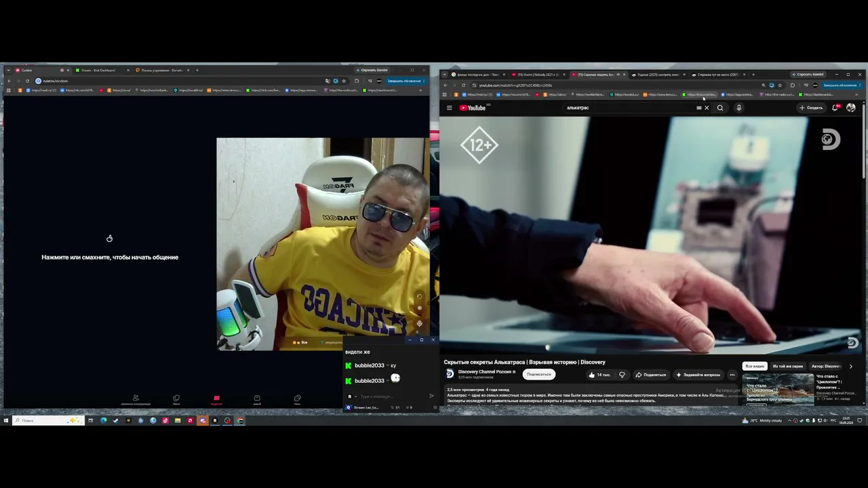
Task: Send the Kick chat message with arrow icon
Action: (x=431, y=396)
